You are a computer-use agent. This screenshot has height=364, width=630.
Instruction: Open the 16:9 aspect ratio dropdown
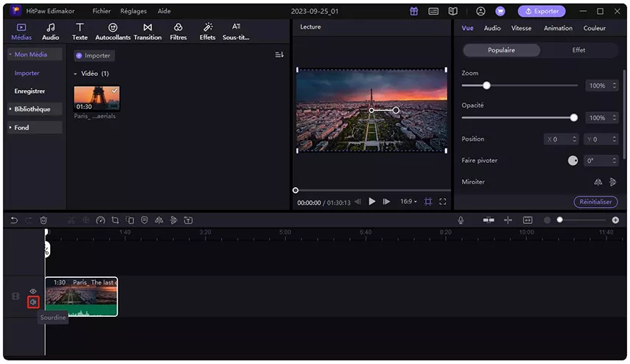pos(409,202)
